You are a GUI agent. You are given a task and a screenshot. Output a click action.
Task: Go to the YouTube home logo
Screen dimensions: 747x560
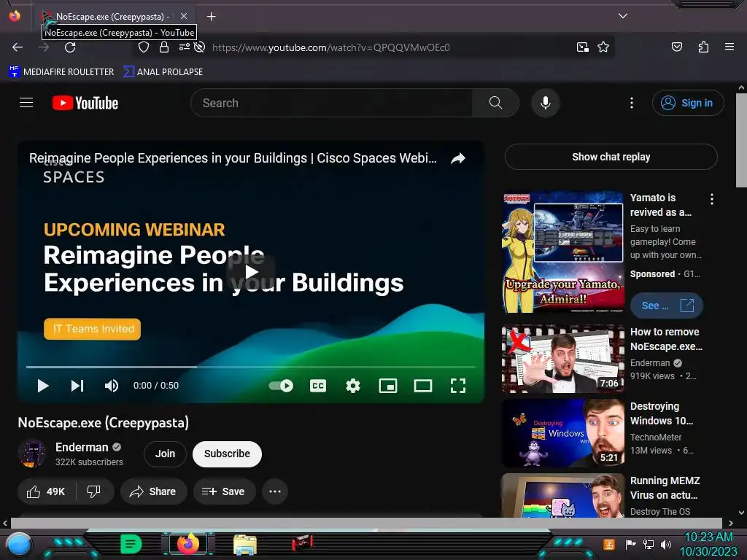(85, 103)
